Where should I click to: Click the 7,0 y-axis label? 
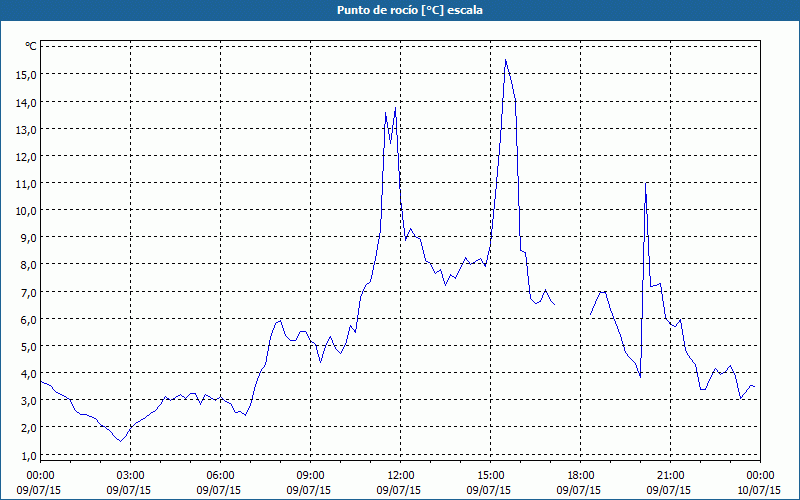[28, 292]
